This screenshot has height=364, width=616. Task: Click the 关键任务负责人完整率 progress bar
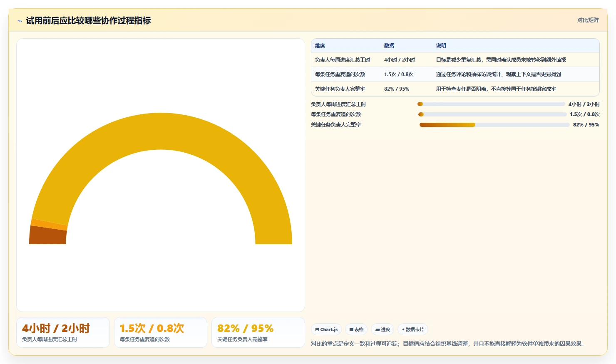494,125
